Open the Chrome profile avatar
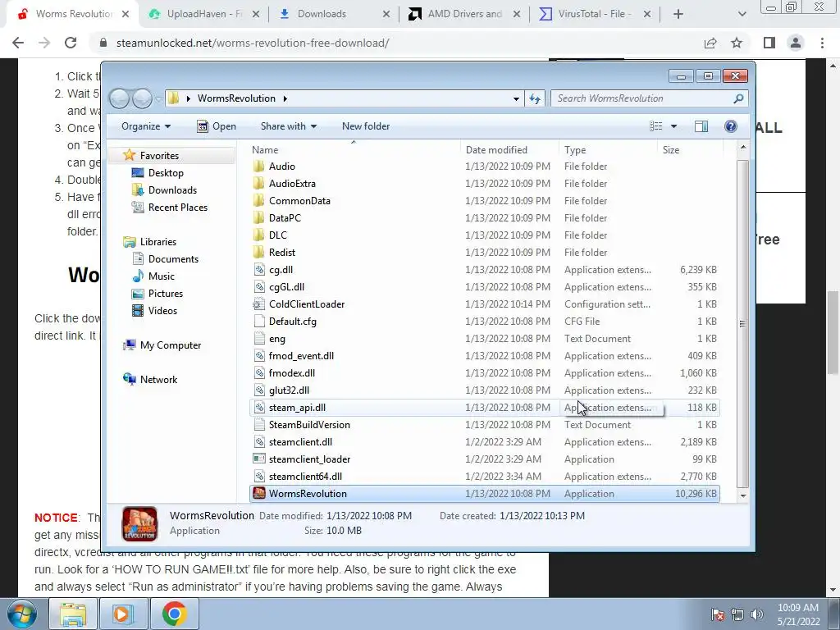Viewport: 840px width, 630px height. pyautogui.click(x=796, y=43)
